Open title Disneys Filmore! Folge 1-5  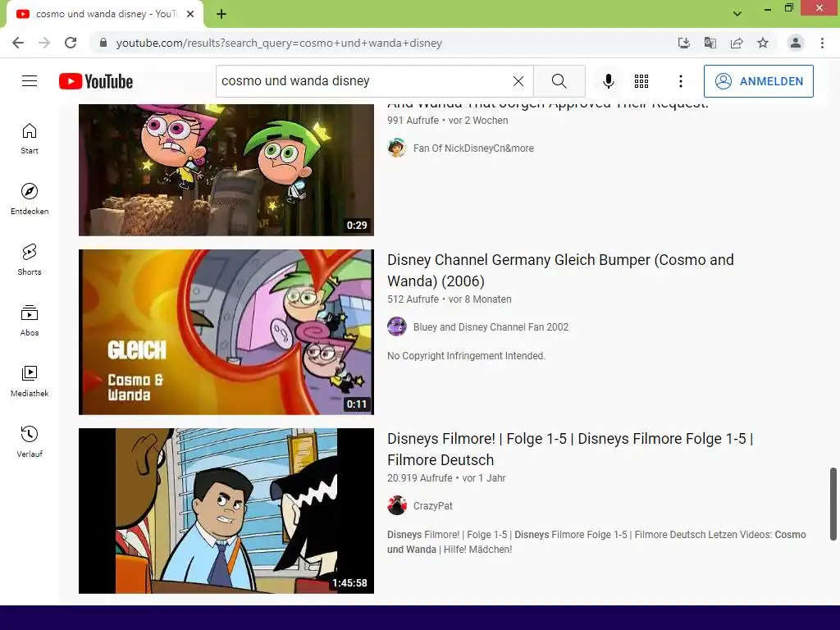570,449
